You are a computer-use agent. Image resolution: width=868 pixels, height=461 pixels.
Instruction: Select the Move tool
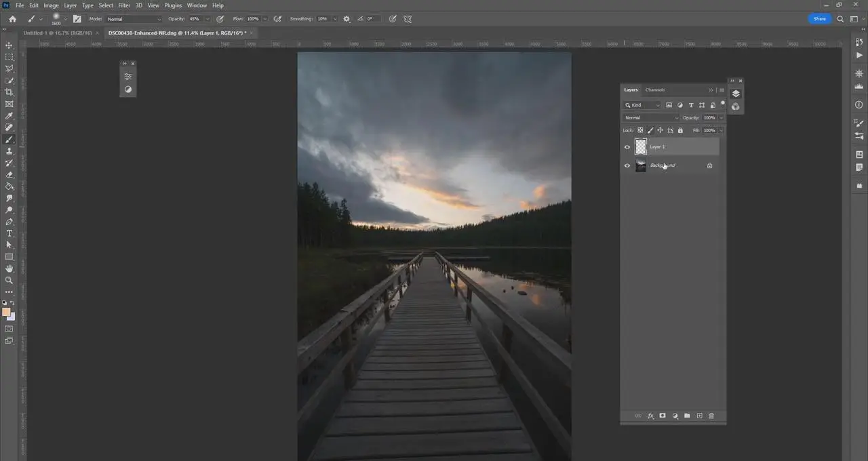point(9,45)
